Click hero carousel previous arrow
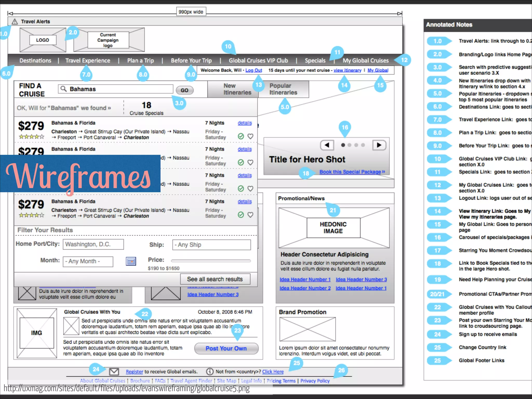The image size is (532, 399). 327,145
